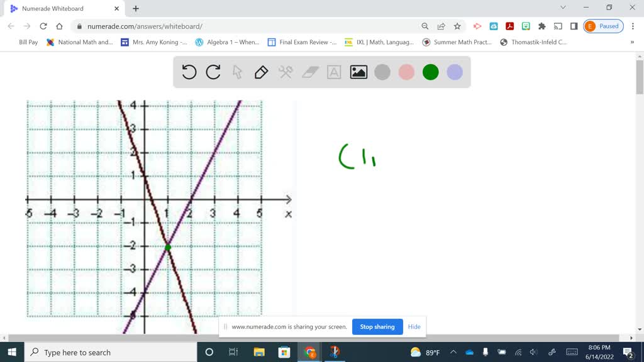The image size is (644, 362).
Task: Click the Undo arrow on the whiteboard toolbar
Action: click(189, 72)
